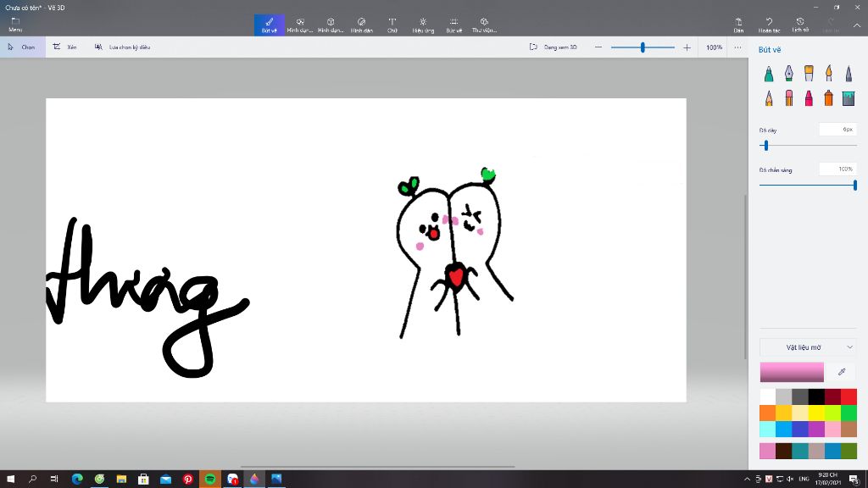The width and height of the screenshot is (868, 488).
Task: Select the Watercolor brush tool
Action: [829, 73]
